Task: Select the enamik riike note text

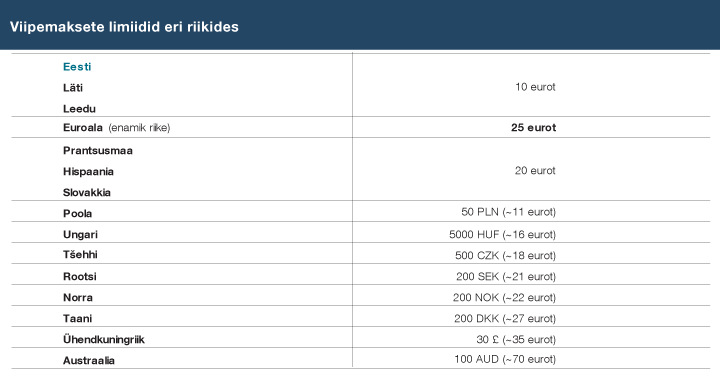Action: pos(139,128)
